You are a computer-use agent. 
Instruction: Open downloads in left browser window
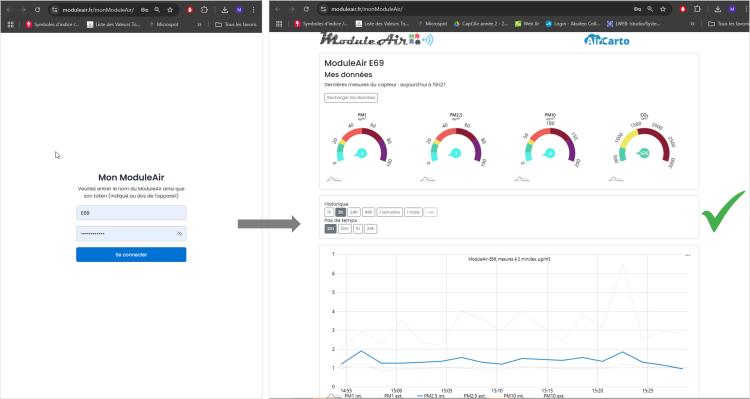click(225, 10)
